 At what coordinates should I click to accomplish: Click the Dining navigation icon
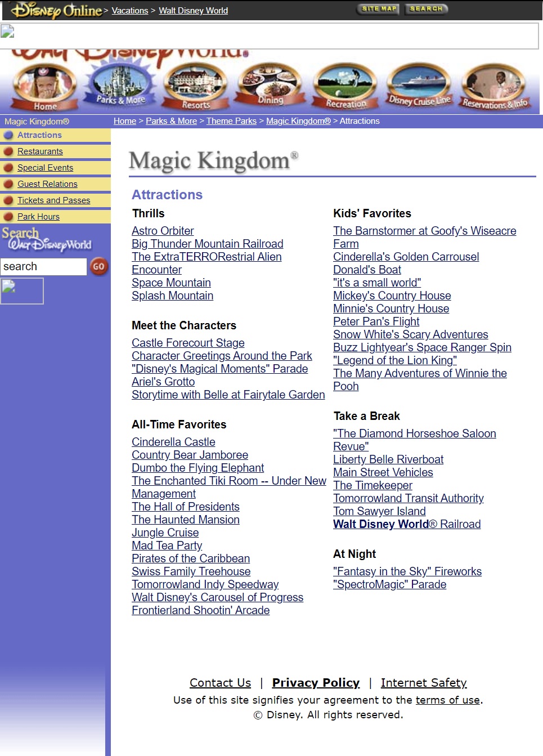click(x=270, y=84)
